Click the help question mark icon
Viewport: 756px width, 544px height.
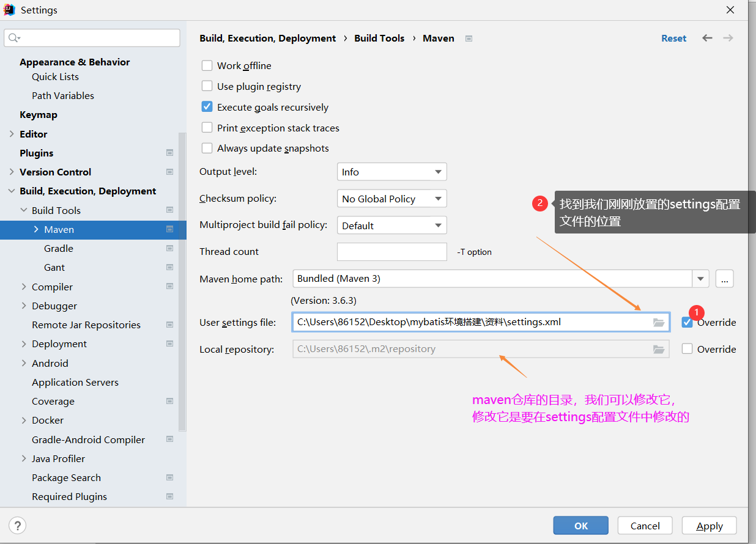pyautogui.click(x=17, y=525)
